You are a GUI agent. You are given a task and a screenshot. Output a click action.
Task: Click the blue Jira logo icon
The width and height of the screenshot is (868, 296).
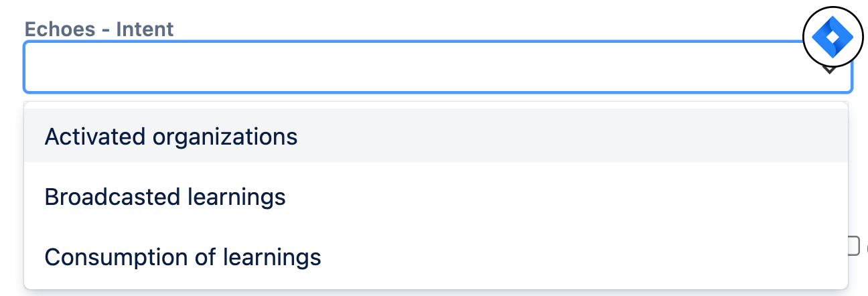click(833, 37)
